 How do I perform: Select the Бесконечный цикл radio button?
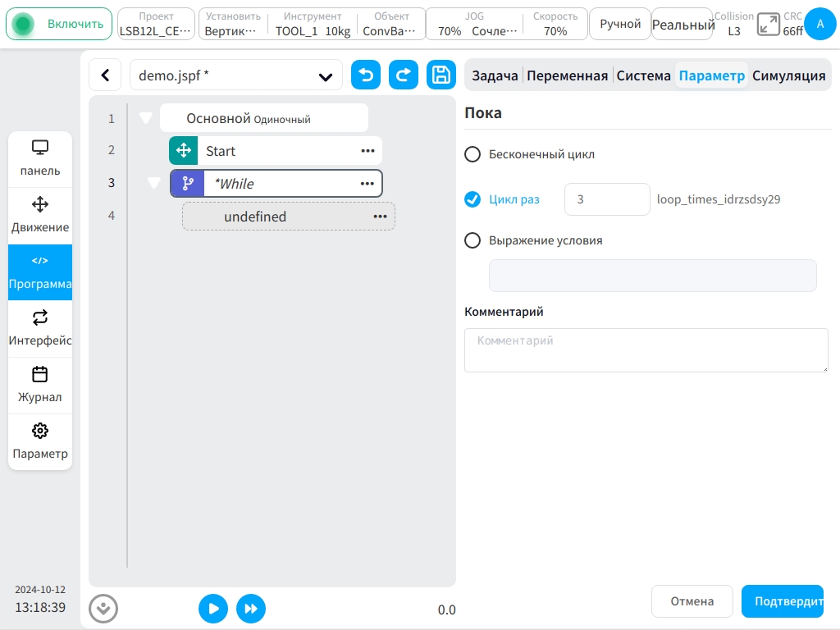pyautogui.click(x=472, y=154)
